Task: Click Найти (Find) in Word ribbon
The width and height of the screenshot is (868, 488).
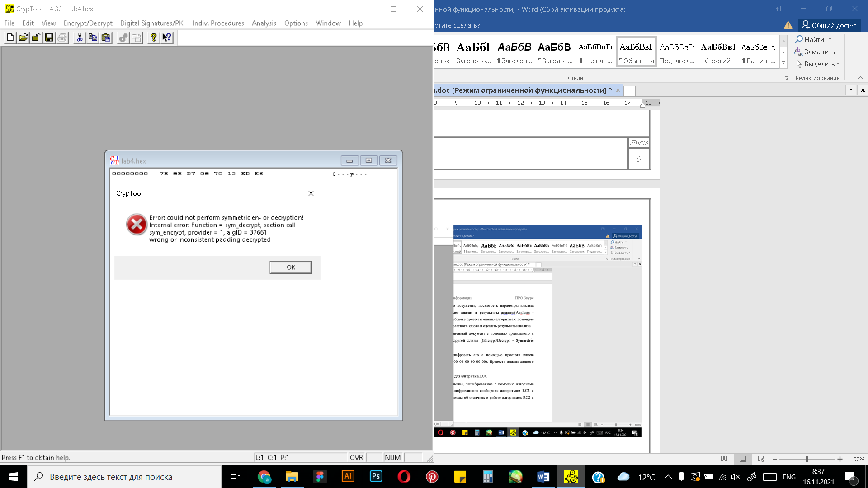Action: coord(810,39)
